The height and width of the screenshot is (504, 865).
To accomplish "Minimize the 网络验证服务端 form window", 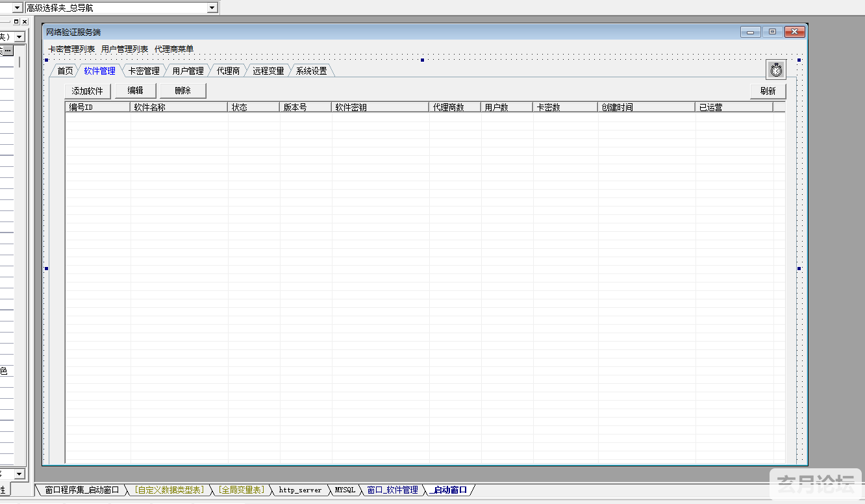I will click(750, 32).
